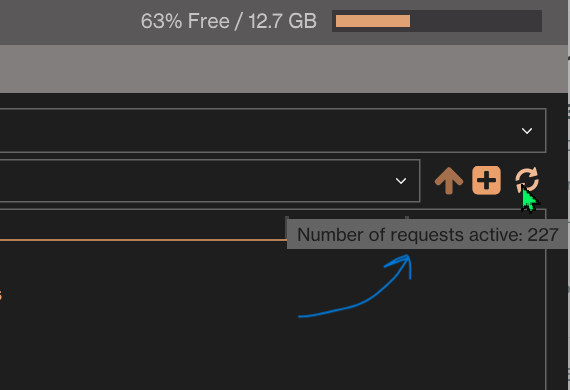Click the dark unfilled part of disk bar
Screen dimensions: 570x390
coord(475,21)
